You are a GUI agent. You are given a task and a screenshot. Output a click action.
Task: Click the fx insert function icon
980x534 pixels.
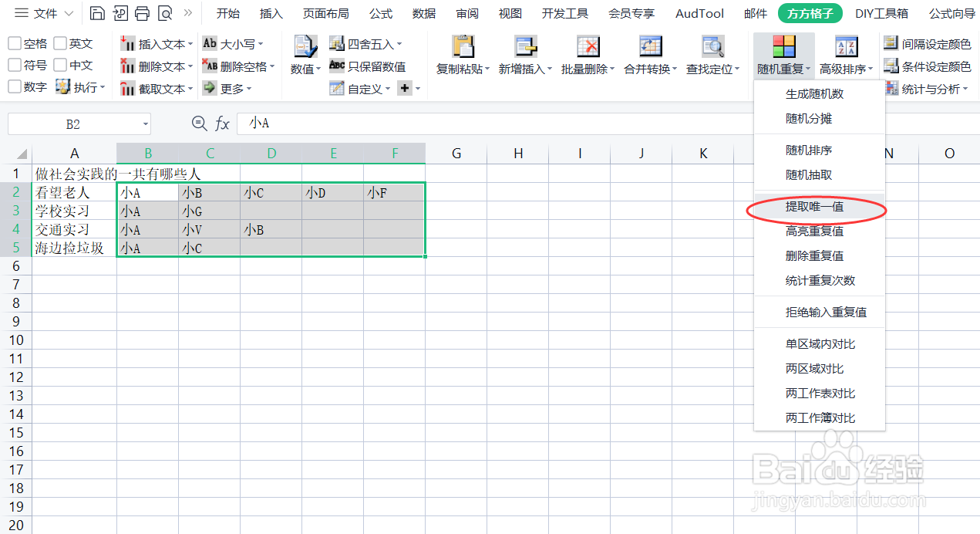pos(223,123)
